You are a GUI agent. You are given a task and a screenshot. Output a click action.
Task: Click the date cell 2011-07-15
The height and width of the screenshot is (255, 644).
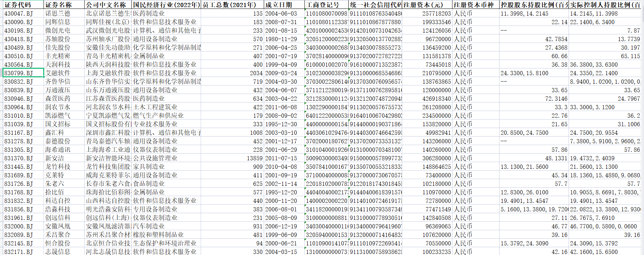pyautogui.click(x=284, y=158)
